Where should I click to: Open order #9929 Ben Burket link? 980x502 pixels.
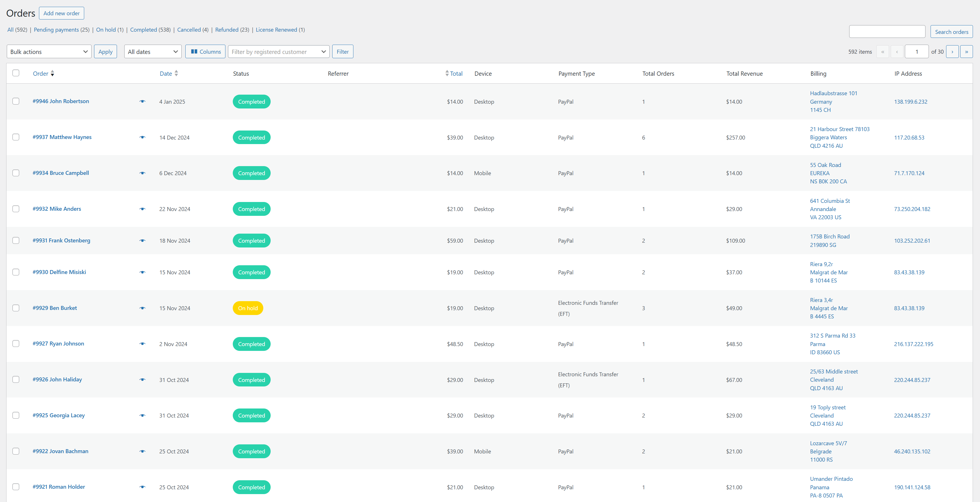(55, 308)
